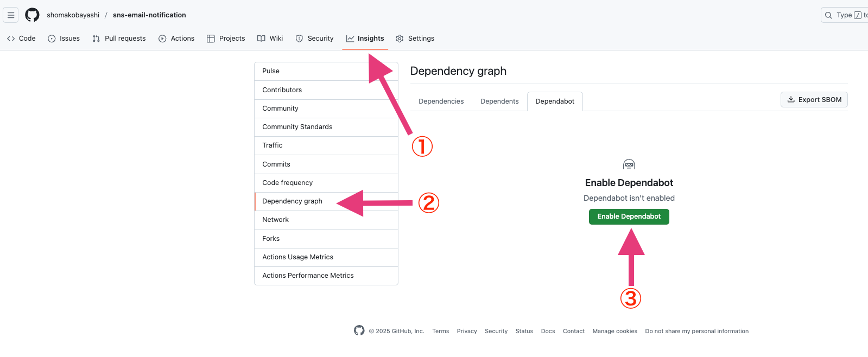Open the shomakobayashi owner link

[x=73, y=15]
